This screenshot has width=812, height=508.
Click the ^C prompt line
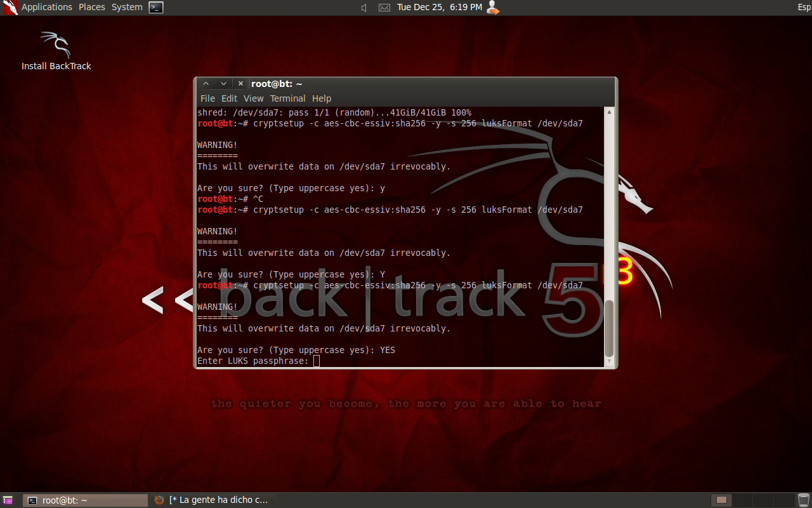point(230,199)
